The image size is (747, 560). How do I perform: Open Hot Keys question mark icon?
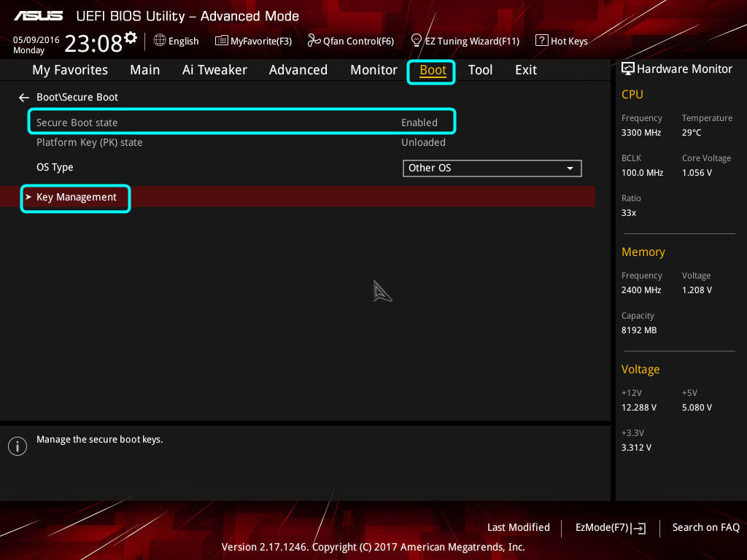click(542, 40)
